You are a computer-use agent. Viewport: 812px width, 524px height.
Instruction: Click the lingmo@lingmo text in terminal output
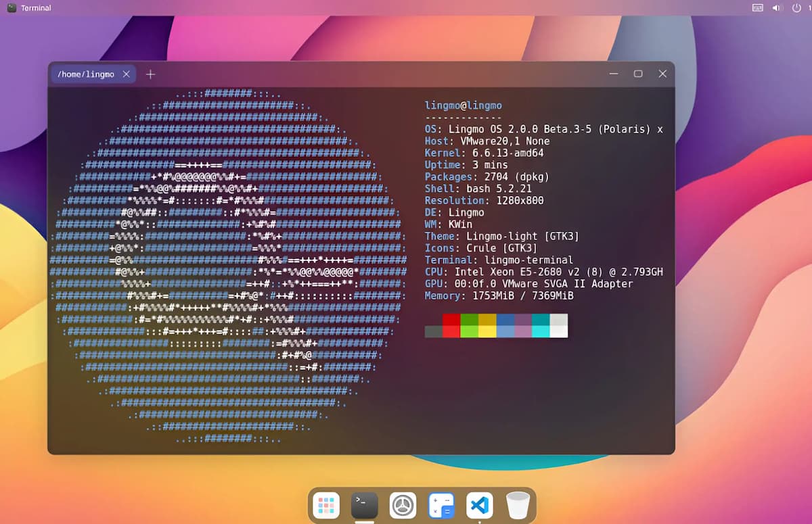(463, 105)
